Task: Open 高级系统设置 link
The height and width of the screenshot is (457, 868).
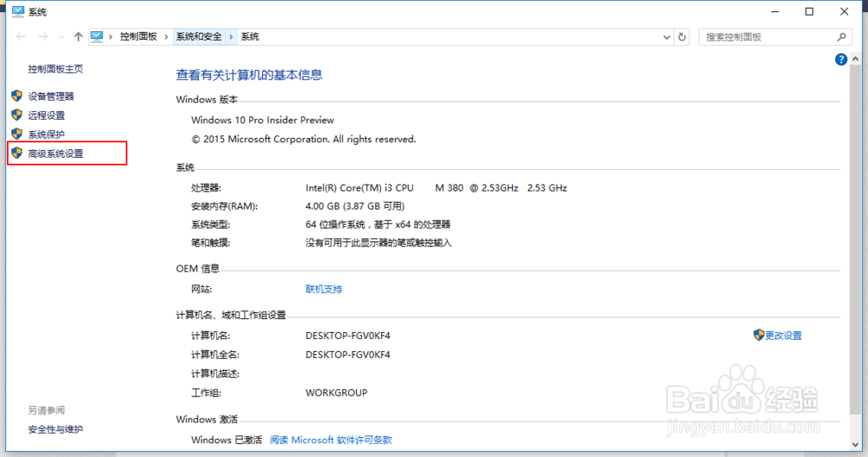Action: point(56,153)
